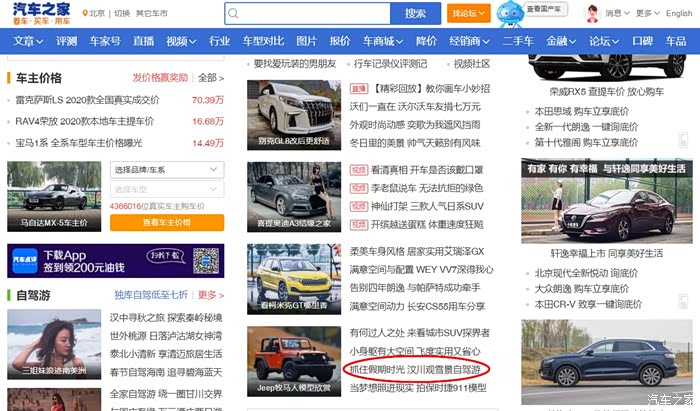Image resolution: width=700 pixels, height=411 pixels.
Task: Open the 选择品牌/车系 dropdown
Action: click(164, 169)
